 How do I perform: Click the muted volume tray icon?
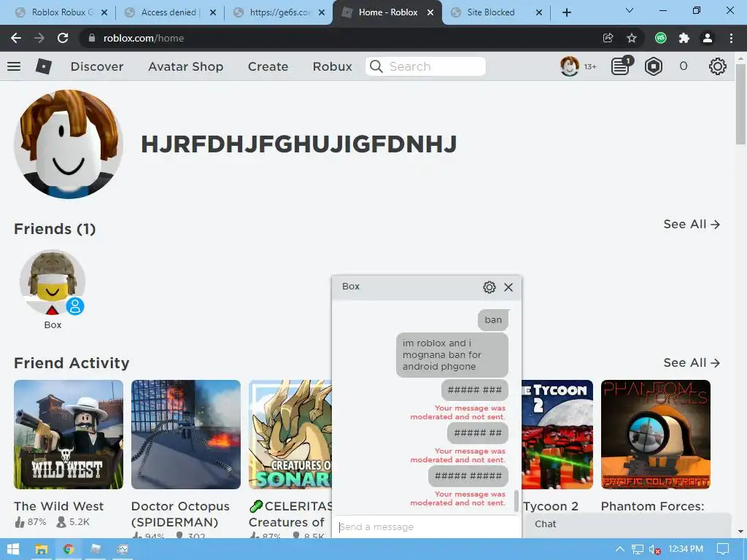(654, 549)
